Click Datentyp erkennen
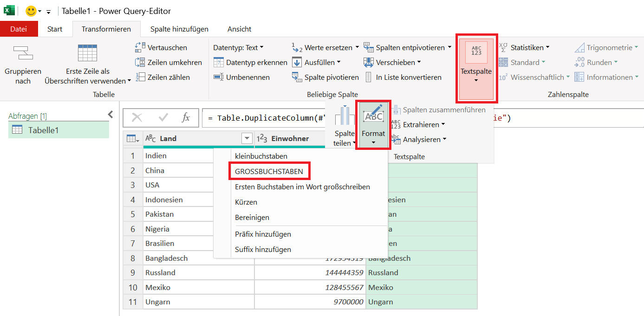Image resolution: width=644 pixels, height=316 pixels. click(250, 62)
